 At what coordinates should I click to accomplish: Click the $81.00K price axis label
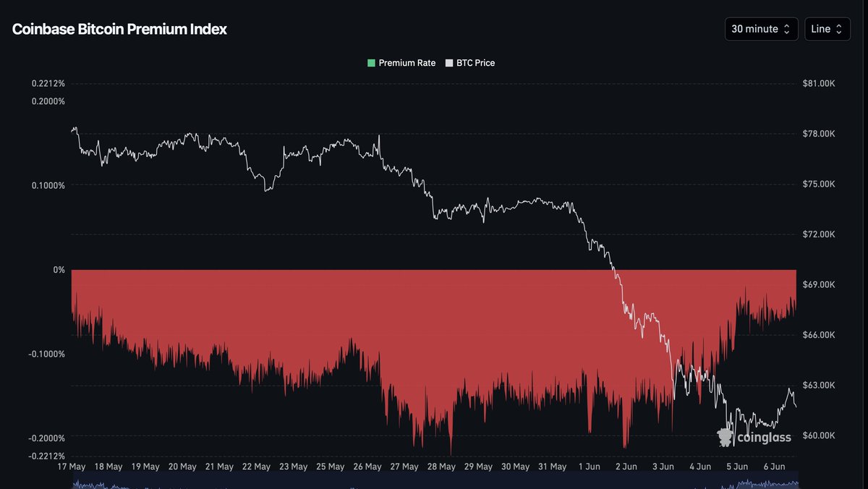819,84
